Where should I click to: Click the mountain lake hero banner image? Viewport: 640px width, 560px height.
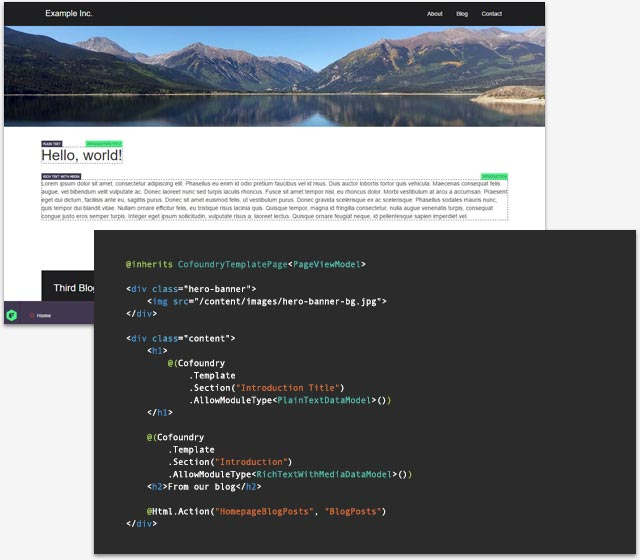(x=274, y=76)
